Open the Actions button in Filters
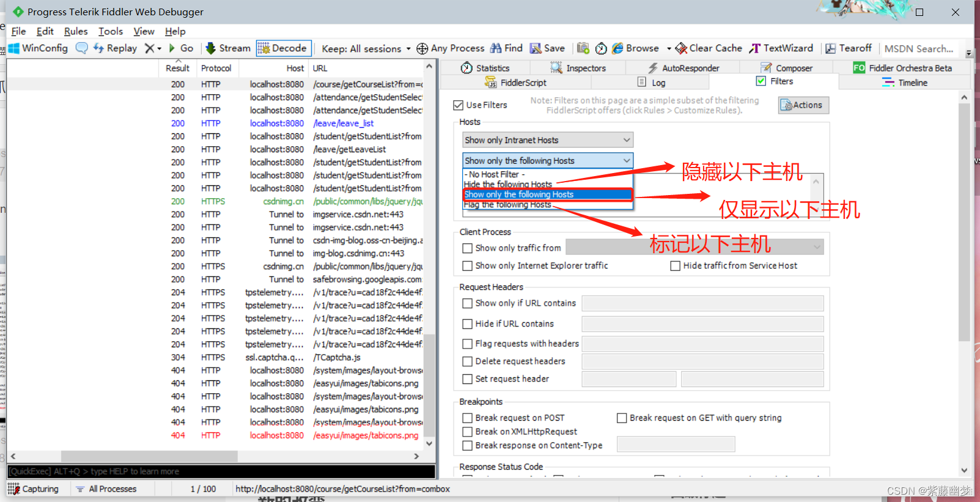Screen dimensions: 980x502 pyautogui.click(x=803, y=105)
